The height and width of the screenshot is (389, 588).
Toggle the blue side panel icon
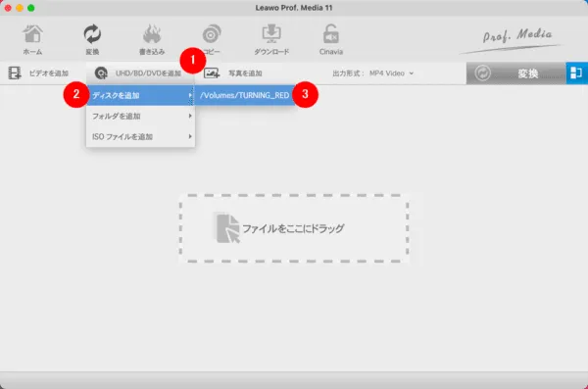(576, 73)
